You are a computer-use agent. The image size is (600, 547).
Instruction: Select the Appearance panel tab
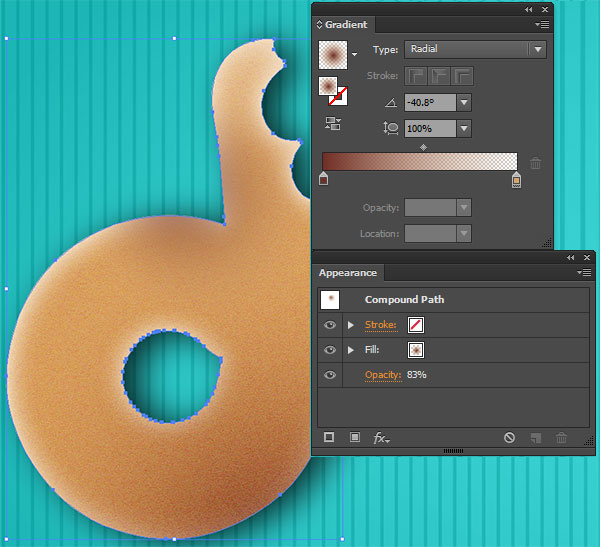coord(348,273)
